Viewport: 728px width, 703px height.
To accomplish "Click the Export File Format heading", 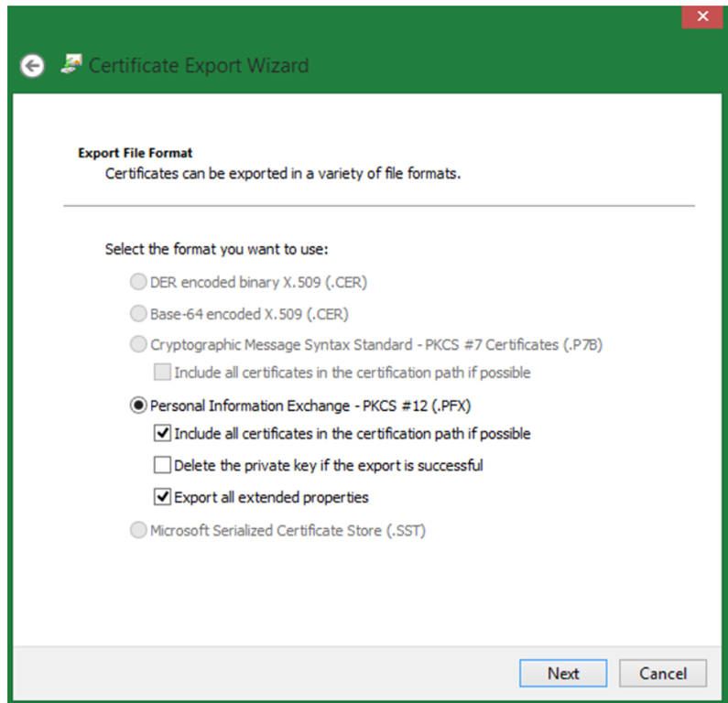I will click(x=135, y=153).
